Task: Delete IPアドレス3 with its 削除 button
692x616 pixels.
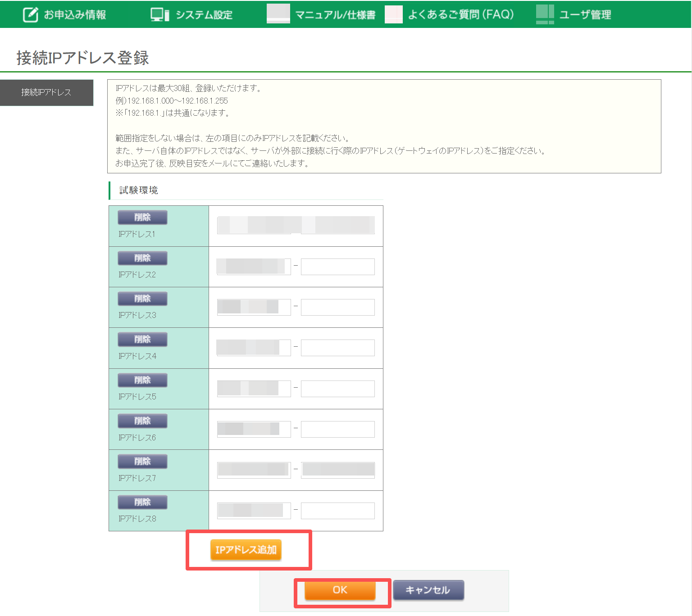Action: [142, 299]
